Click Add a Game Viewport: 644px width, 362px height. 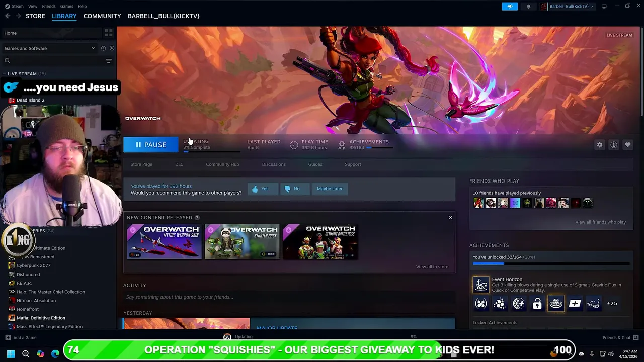point(21,338)
